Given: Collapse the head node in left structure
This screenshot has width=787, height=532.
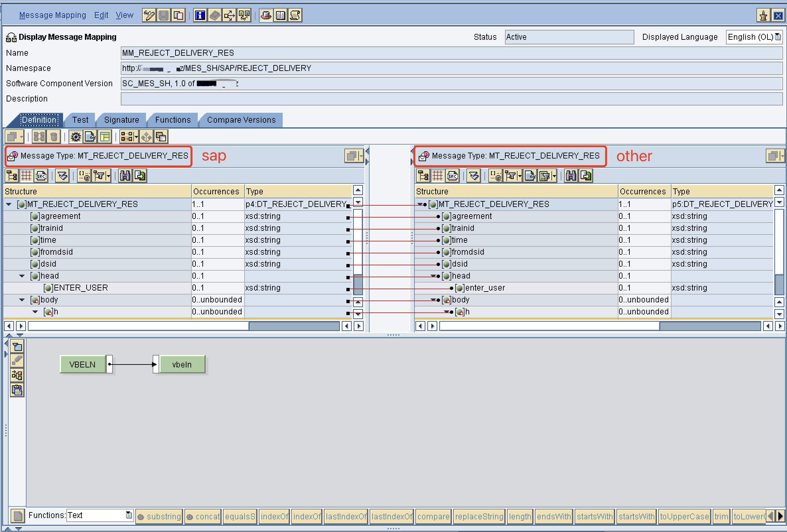Looking at the screenshot, I should [x=22, y=276].
